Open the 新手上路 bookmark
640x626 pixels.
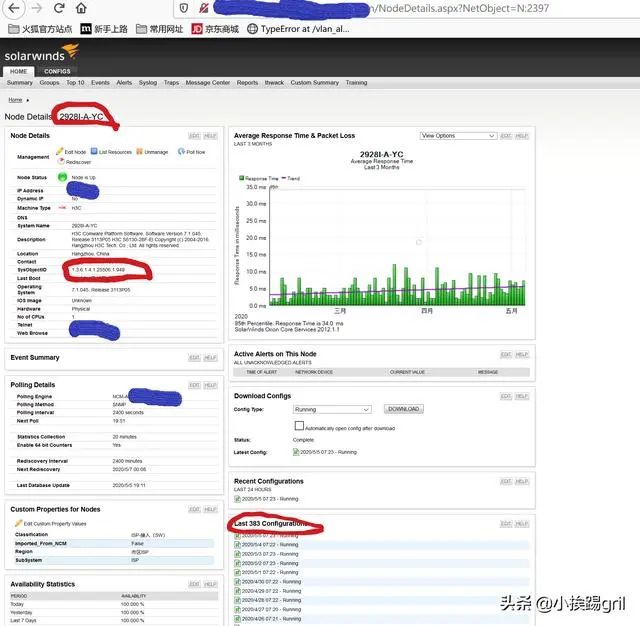point(104,29)
